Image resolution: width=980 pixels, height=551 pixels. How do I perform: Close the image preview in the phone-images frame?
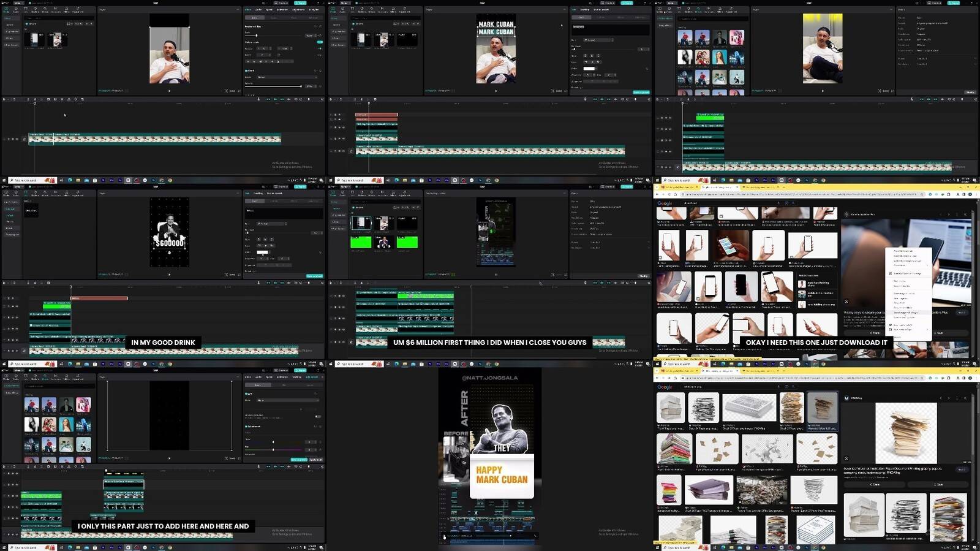[965, 215]
